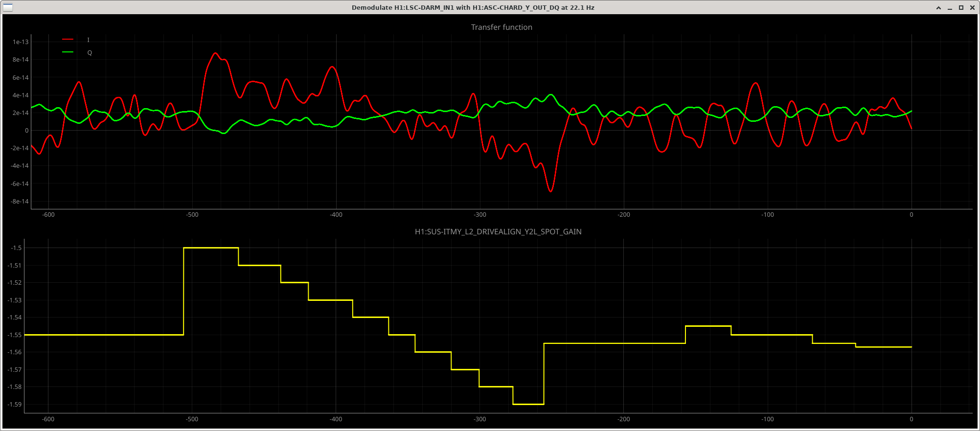Click the -500 tick on bottom plot x-axis

click(192, 419)
